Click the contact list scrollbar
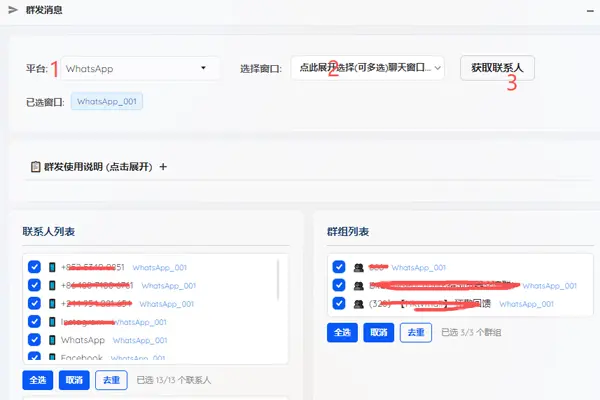The width and height of the screenshot is (600, 400). tap(278, 279)
